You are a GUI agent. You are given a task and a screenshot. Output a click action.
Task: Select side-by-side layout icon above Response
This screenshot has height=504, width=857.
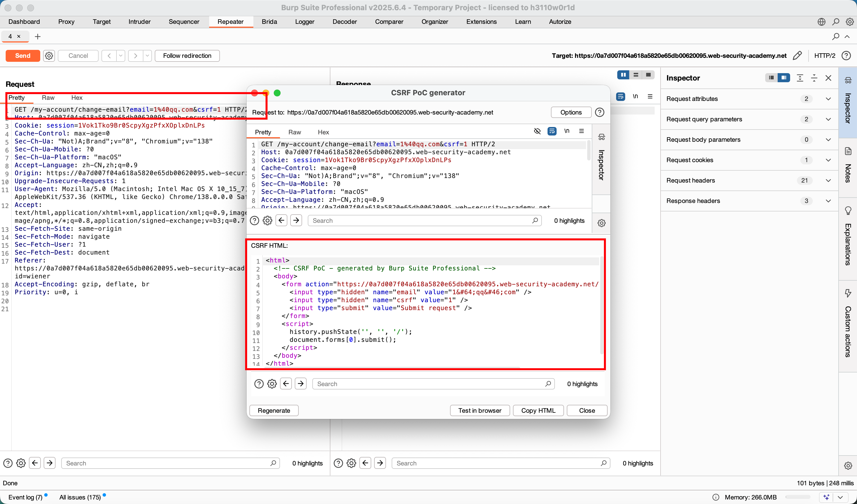tap(623, 75)
